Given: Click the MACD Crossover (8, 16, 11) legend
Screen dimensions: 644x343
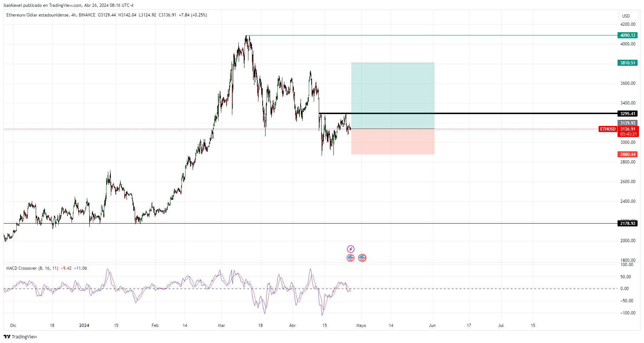Looking at the screenshot, I should (x=32, y=268).
